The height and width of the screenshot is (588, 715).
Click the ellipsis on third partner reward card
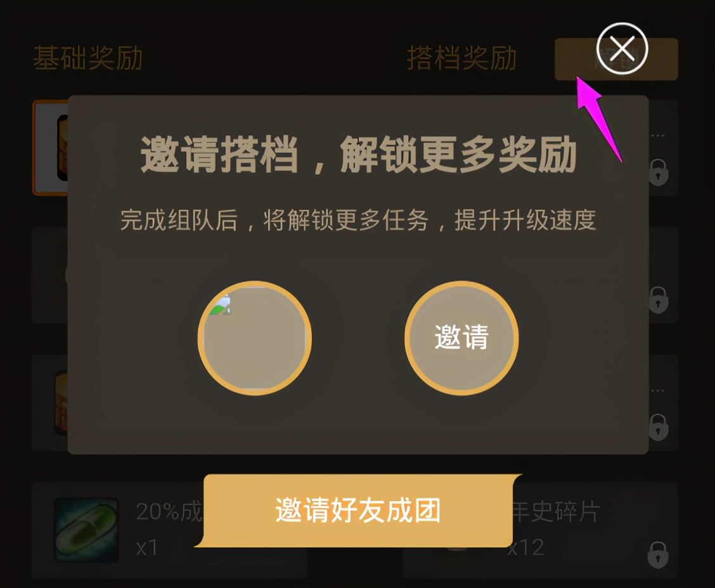tap(657, 391)
